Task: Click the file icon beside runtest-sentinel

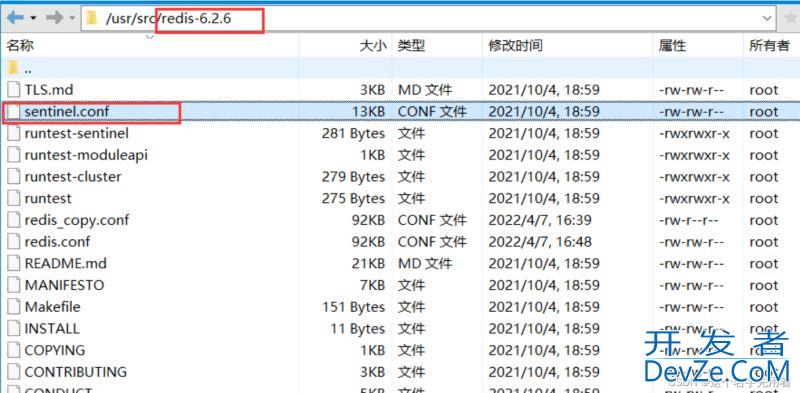Action: pyautogui.click(x=14, y=133)
